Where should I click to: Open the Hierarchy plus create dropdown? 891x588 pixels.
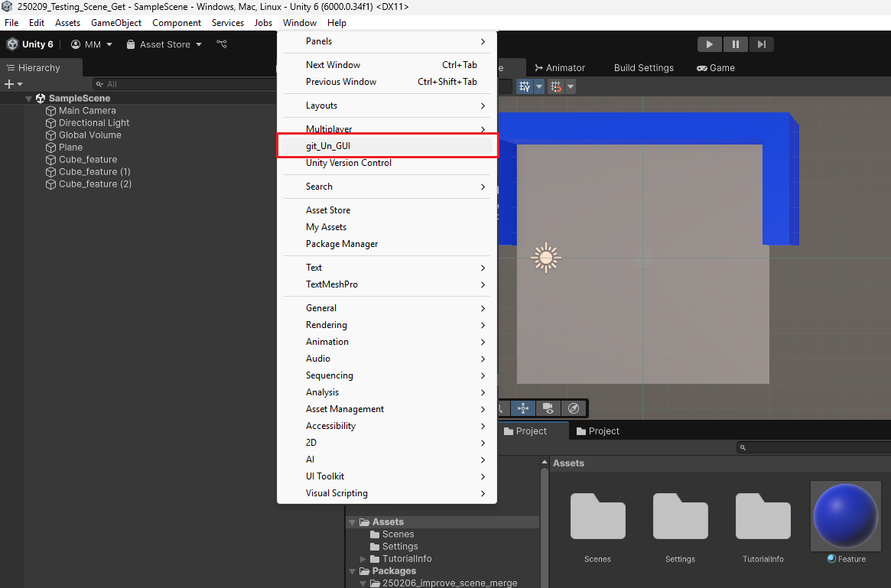click(13, 84)
